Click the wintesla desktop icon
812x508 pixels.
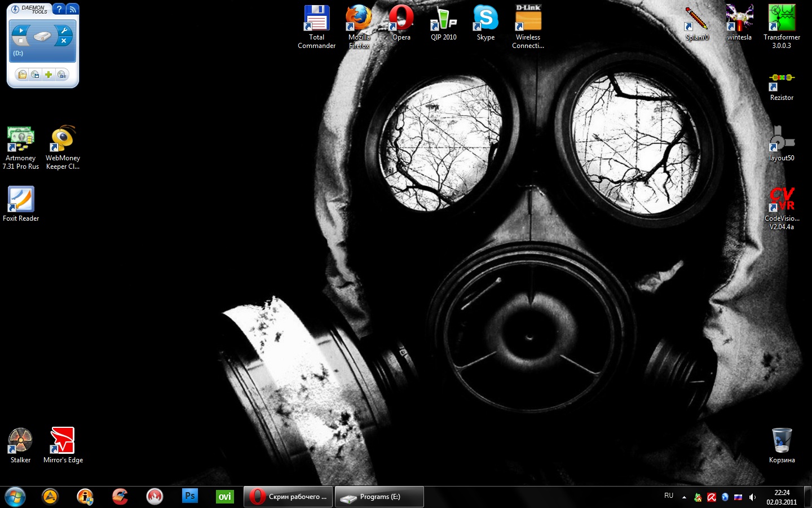(739, 23)
